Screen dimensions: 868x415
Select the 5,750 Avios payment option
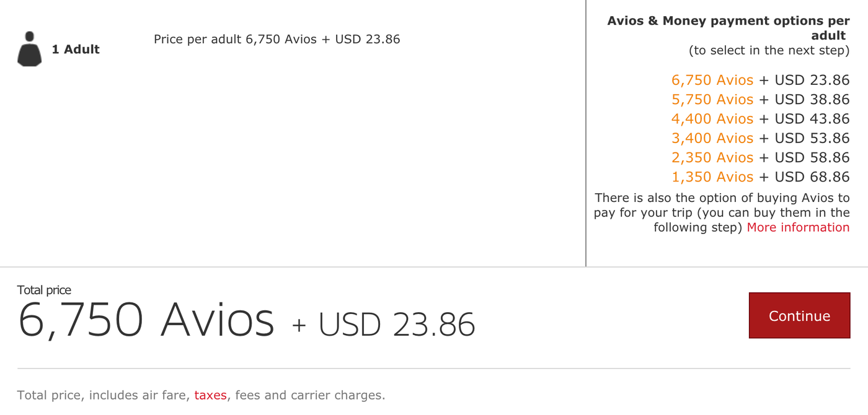712,99
